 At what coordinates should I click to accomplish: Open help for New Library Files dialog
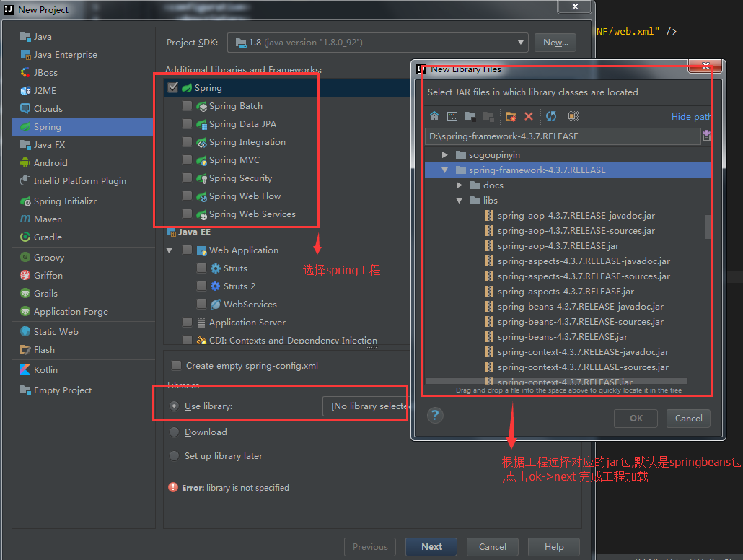coord(435,416)
